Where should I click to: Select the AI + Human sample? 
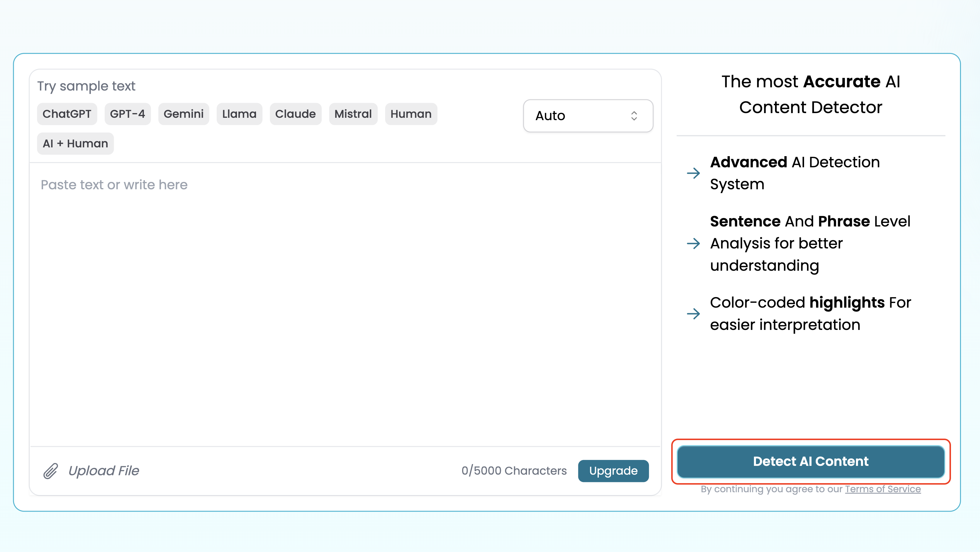click(75, 143)
